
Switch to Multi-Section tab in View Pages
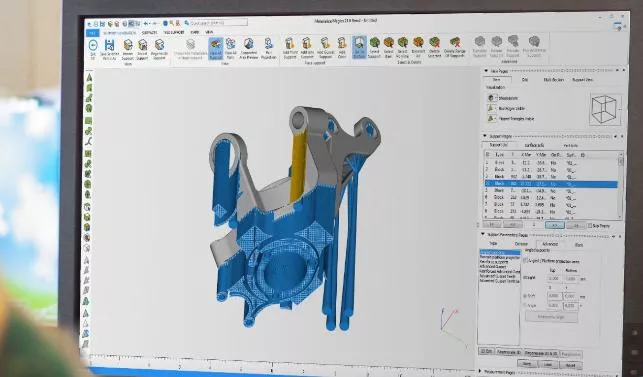554,80
